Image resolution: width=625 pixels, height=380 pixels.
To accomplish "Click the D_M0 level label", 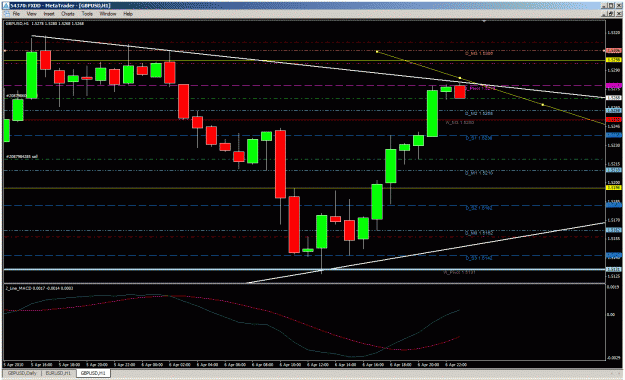I will click(479, 233).
